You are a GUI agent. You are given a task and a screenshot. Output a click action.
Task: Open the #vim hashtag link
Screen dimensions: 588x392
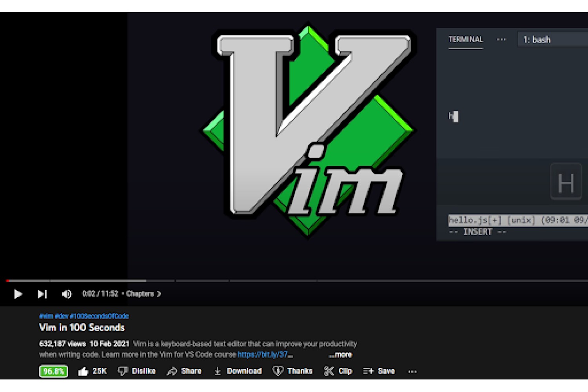46,316
